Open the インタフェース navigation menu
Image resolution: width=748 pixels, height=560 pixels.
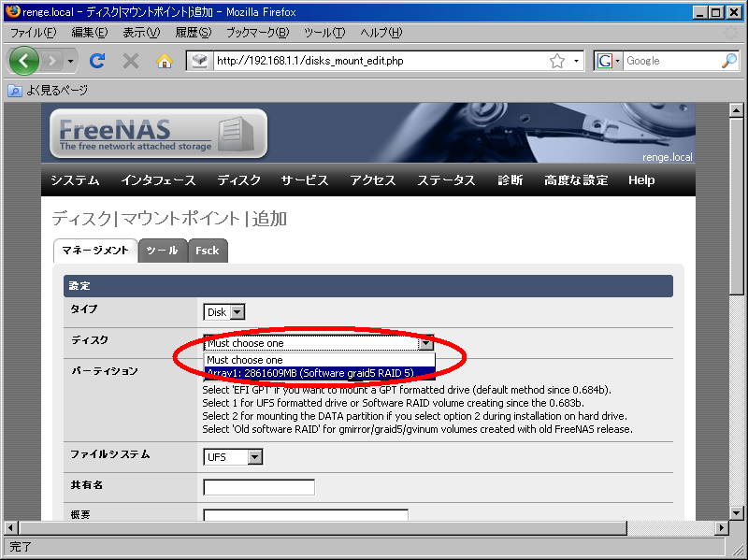(158, 180)
